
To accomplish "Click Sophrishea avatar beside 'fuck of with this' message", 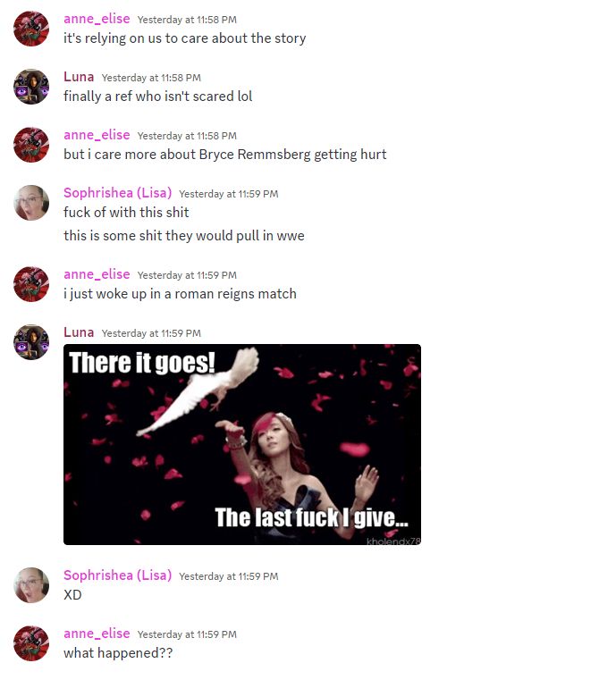I will coord(31,203).
